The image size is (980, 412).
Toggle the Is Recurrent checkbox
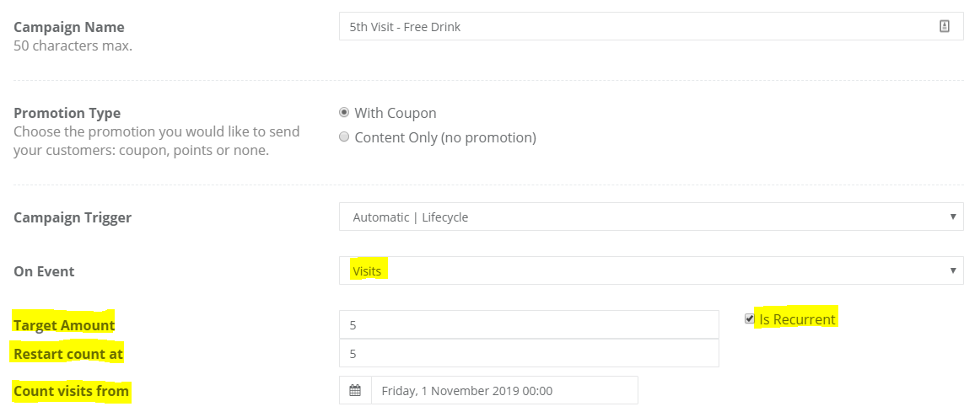click(x=750, y=319)
